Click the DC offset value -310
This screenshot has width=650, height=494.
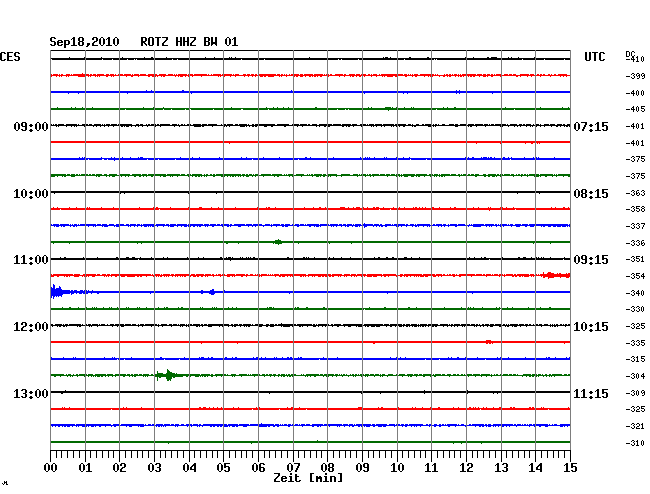(635, 443)
